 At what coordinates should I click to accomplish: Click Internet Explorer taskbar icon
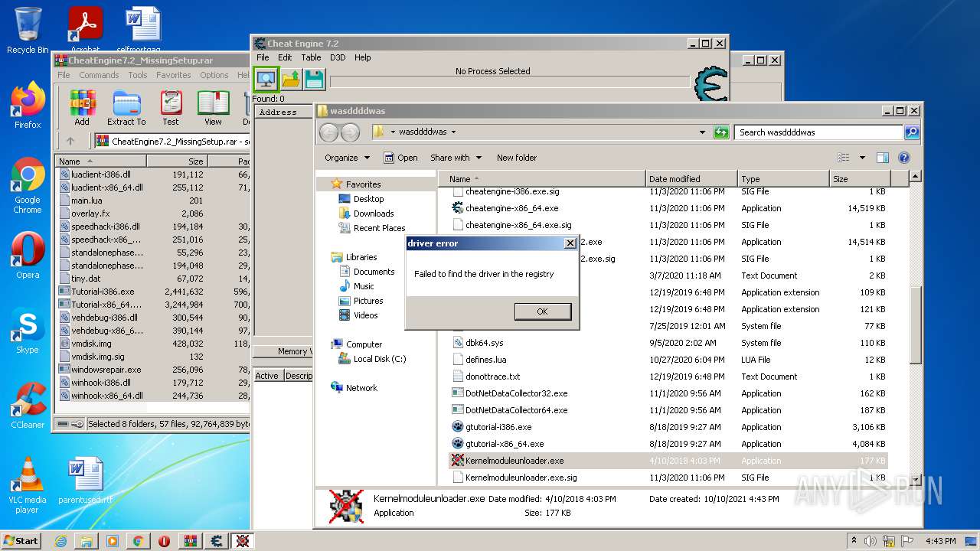(60, 541)
